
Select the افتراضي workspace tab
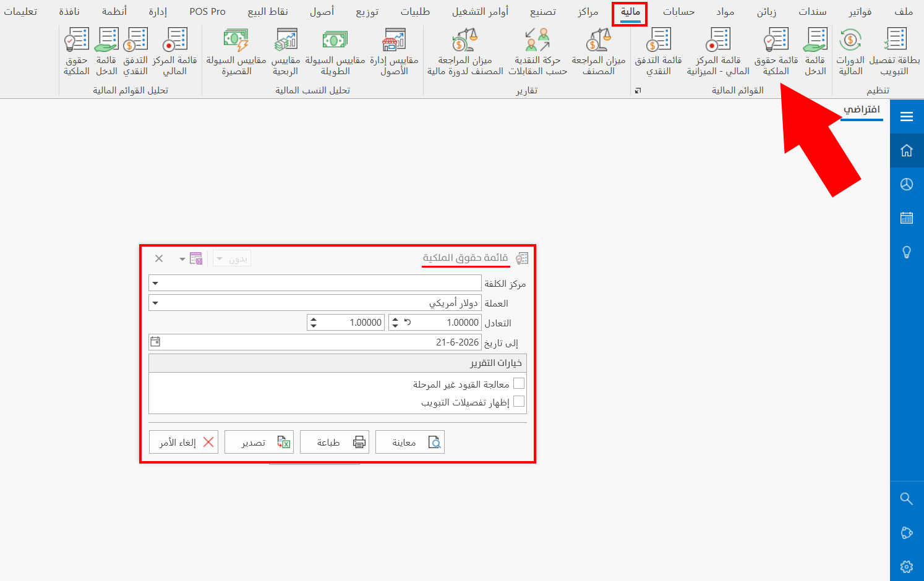(x=862, y=109)
